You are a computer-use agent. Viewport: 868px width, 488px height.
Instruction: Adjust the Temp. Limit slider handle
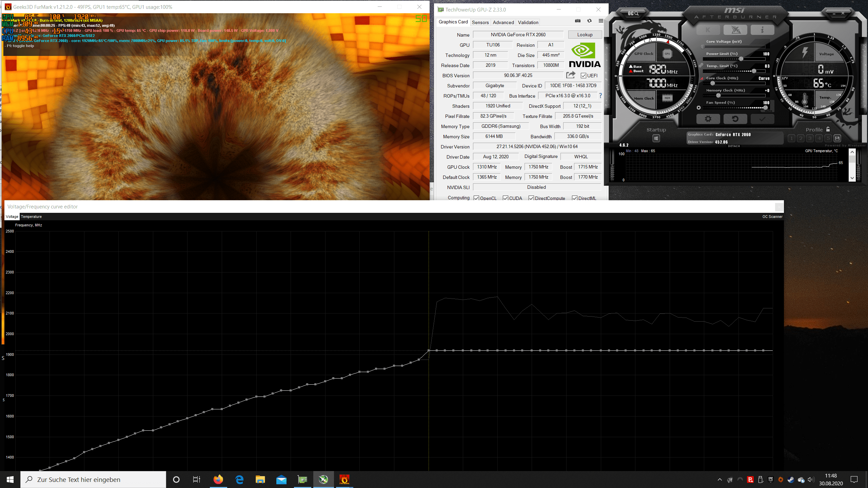click(x=754, y=71)
